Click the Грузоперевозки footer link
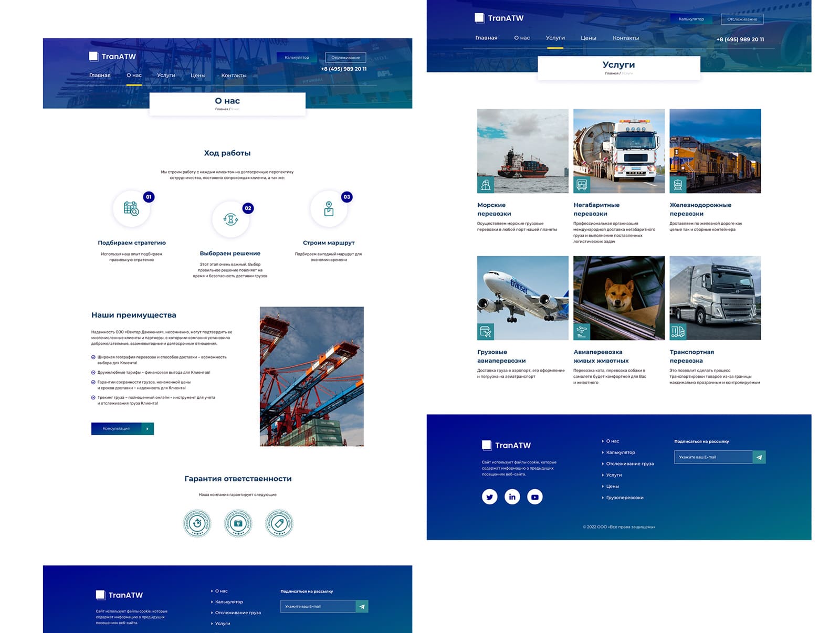The image size is (840, 633). pyautogui.click(x=624, y=498)
